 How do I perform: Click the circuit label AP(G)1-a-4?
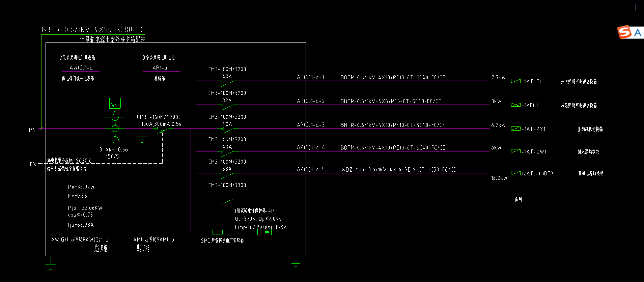click(311, 147)
